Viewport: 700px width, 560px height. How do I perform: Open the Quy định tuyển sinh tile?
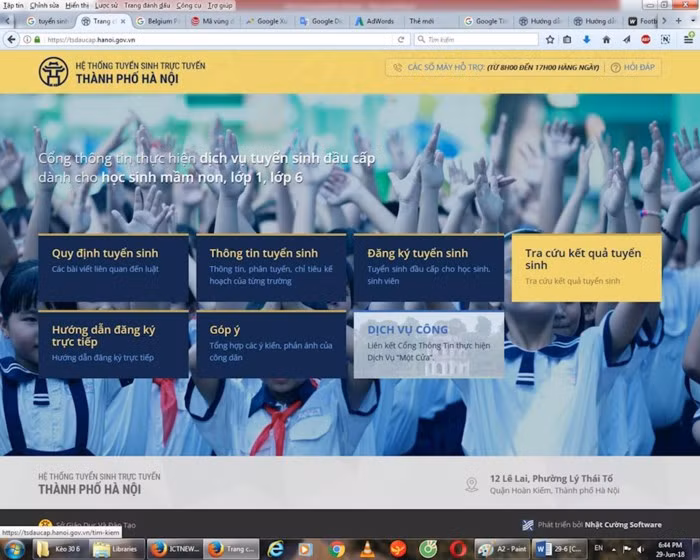[x=113, y=268]
